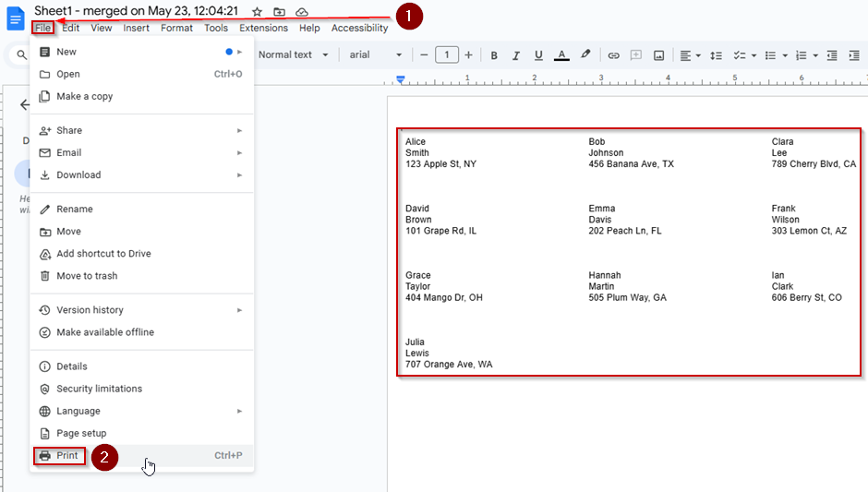Click the text '456 Banana Ave, TX'
868x492 pixels.
(x=631, y=163)
